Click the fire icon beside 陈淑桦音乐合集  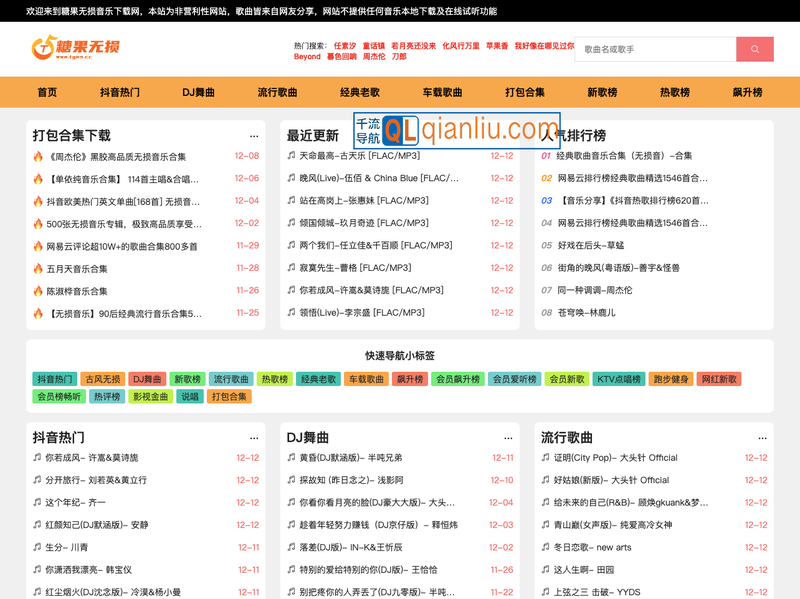36,292
